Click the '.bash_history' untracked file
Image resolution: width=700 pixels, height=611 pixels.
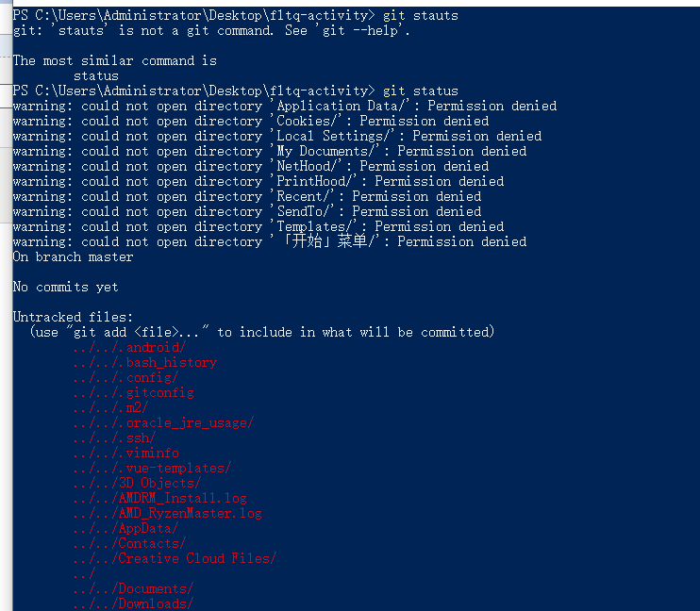tap(145, 362)
